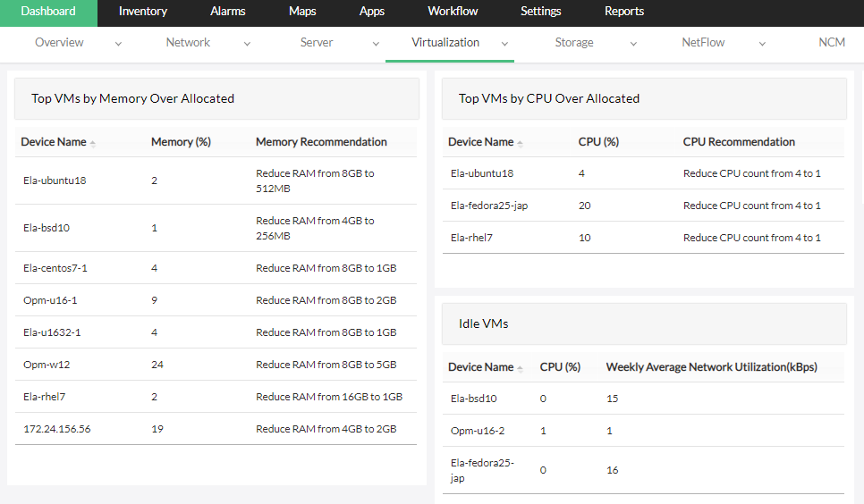This screenshot has width=864, height=504.
Task: Expand the Server tab dropdown chevron
Action: (x=376, y=43)
